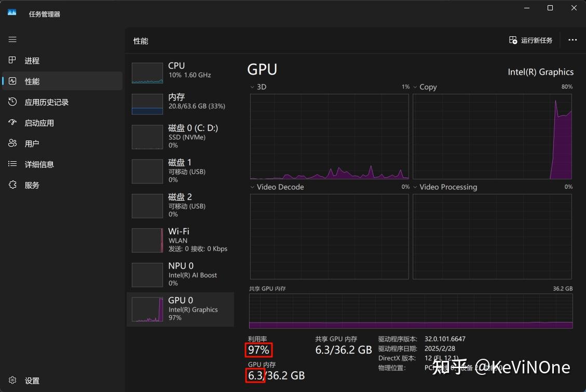Switch graph view by clicking Wi-Fi entry
Image resolution: width=586 pixels, height=392 pixels.
pyautogui.click(x=180, y=240)
